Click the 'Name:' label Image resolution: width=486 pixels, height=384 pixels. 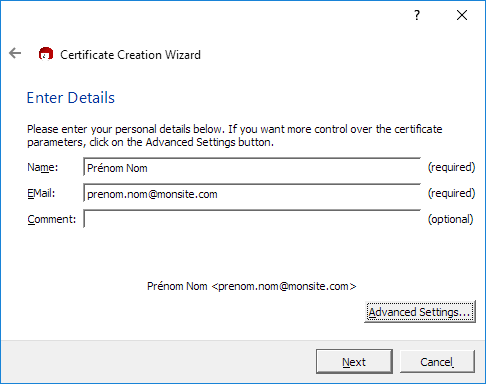43,167
